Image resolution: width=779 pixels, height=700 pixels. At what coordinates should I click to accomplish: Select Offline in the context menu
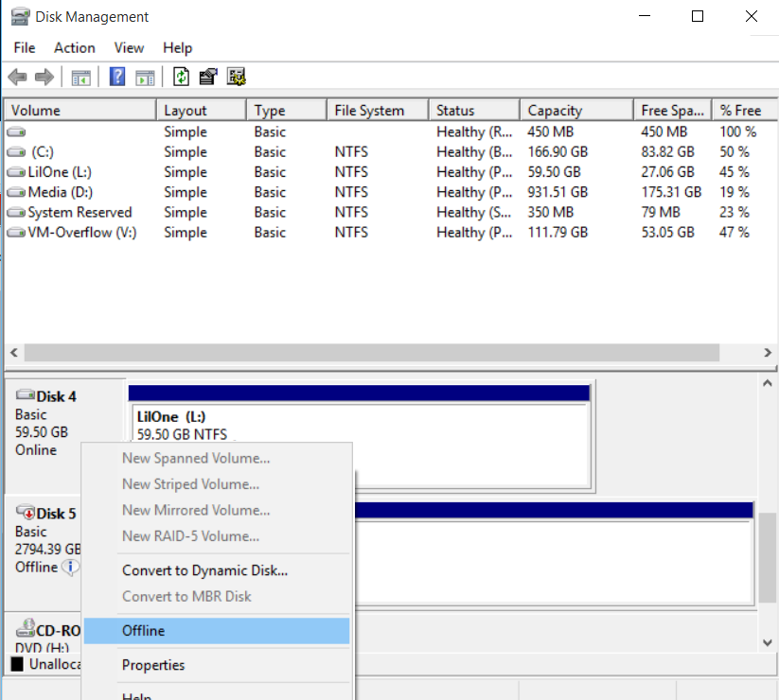point(143,631)
